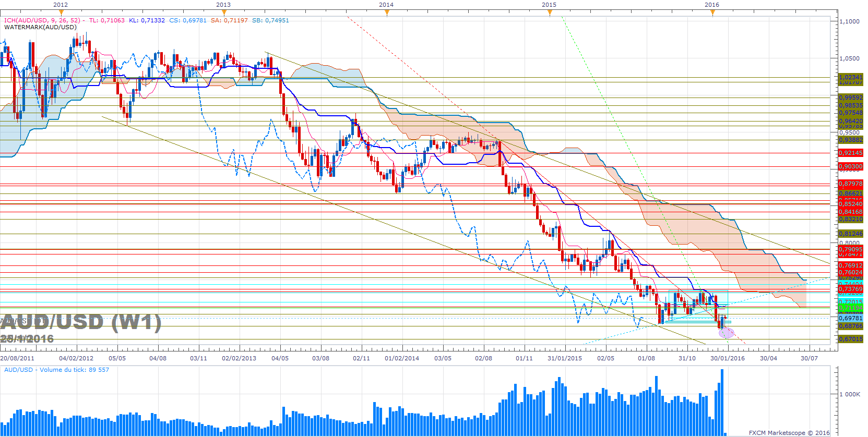Click the 02/08 date on time axis
The width and height of the screenshot is (868, 437).
coord(484,358)
